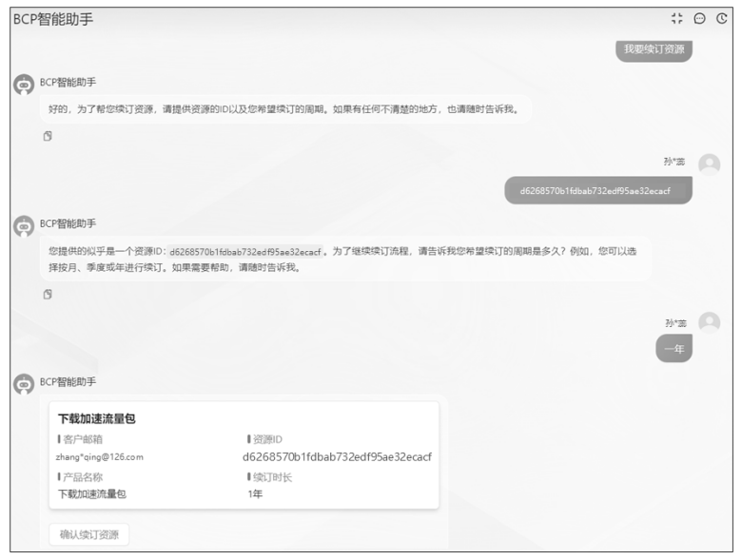This screenshot has width=742, height=560.
Task: Select the 一年 message bubble
Action: tap(674, 349)
